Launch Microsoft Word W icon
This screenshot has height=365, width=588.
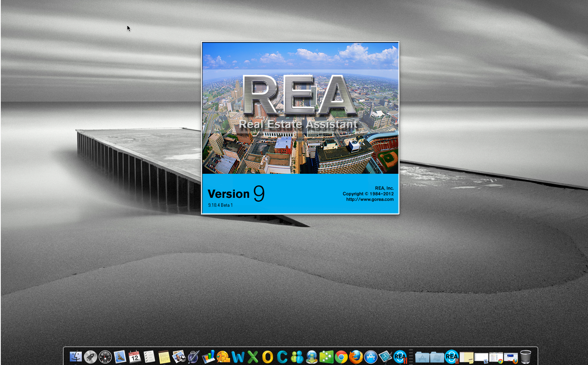[238, 356]
